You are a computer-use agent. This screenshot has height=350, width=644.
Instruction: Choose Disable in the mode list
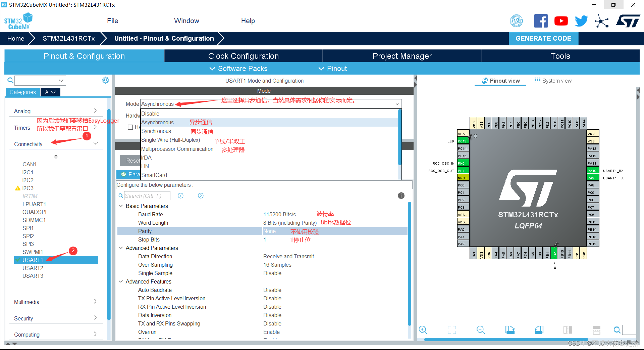269,114
